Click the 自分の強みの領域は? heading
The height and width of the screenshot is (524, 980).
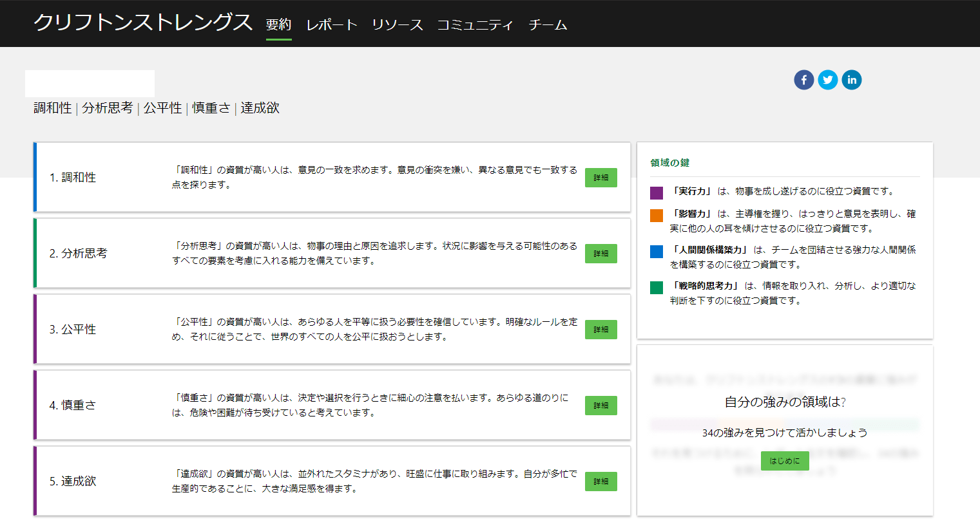(785, 402)
